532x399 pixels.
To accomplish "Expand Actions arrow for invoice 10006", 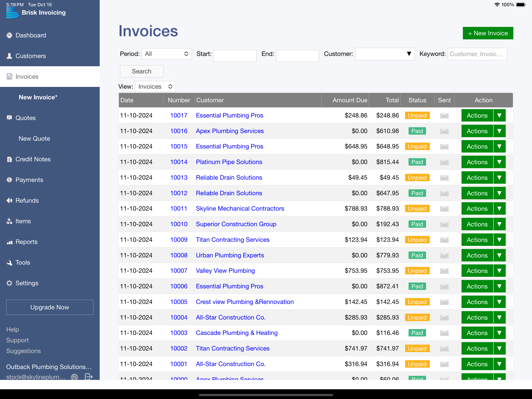I will click(499, 286).
